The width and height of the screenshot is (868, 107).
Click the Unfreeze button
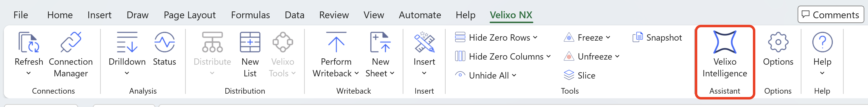[590, 56]
